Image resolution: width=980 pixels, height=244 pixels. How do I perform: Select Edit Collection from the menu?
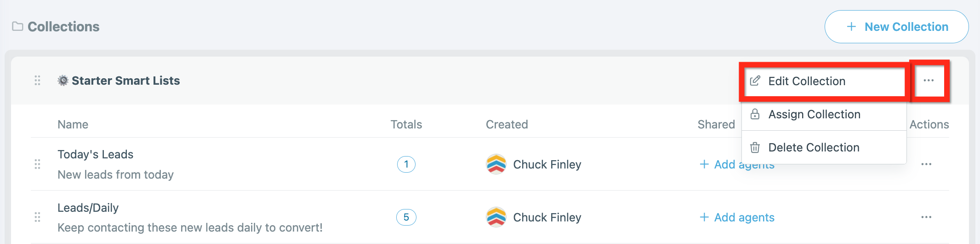tap(824, 81)
